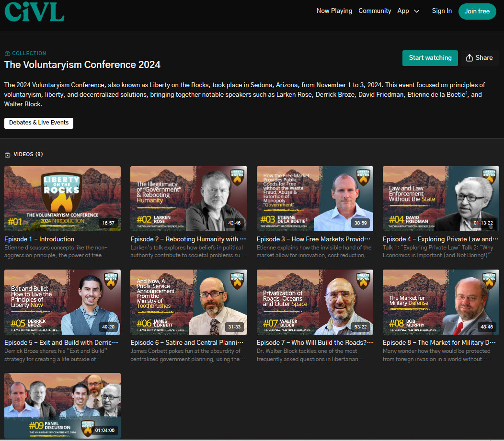This screenshot has height=441, width=504.
Task: Click the Liberty on the Rocks badge on Episode 5 thumbnail
Action: pyautogui.click(x=111, y=281)
